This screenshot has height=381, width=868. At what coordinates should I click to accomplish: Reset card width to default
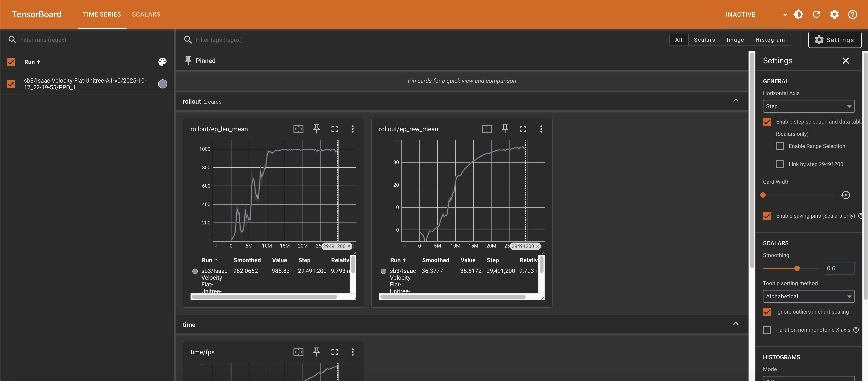tap(845, 195)
